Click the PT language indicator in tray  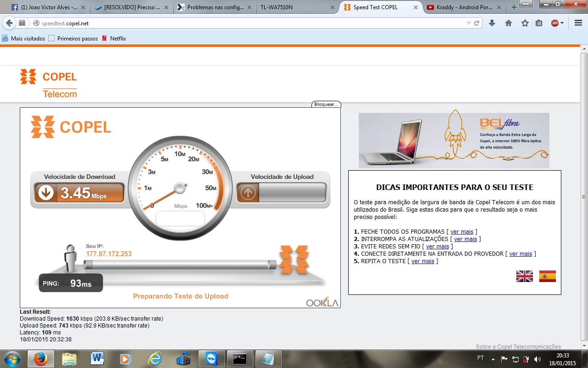[x=481, y=358]
